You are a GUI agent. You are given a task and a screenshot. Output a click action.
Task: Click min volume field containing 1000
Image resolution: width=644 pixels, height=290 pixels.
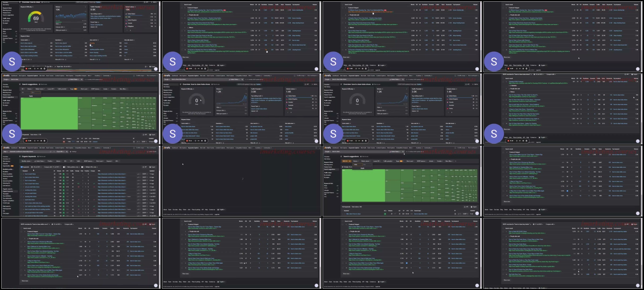pos(357,165)
